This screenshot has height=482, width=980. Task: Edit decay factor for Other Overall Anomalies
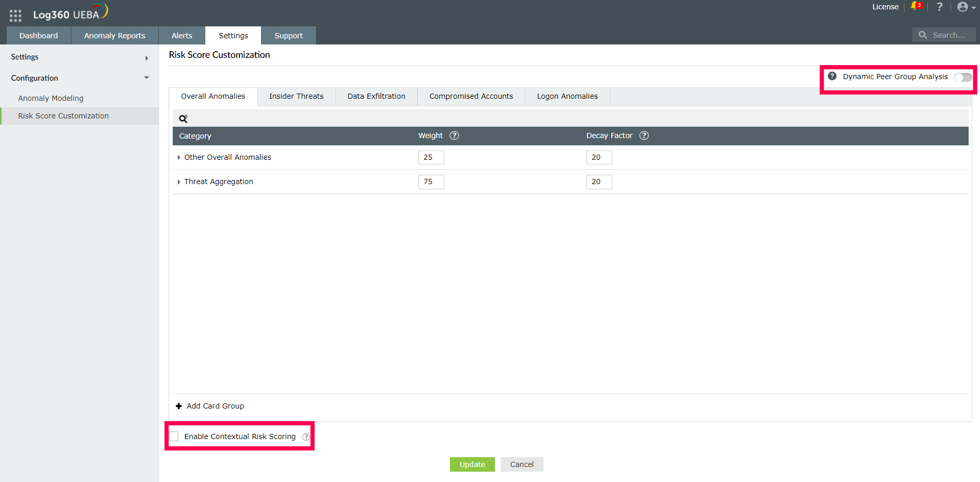pyautogui.click(x=599, y=157)
